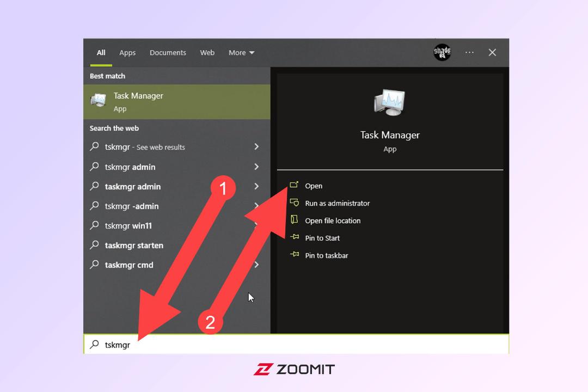Select the Task Manager best match result
588x392 pixels.
(x=177, y=102)
